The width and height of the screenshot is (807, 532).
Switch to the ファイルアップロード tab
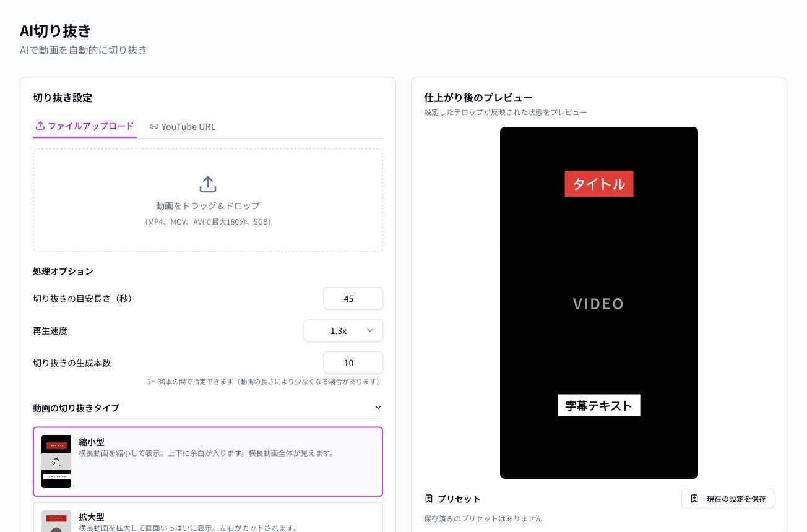click(85, 126)
